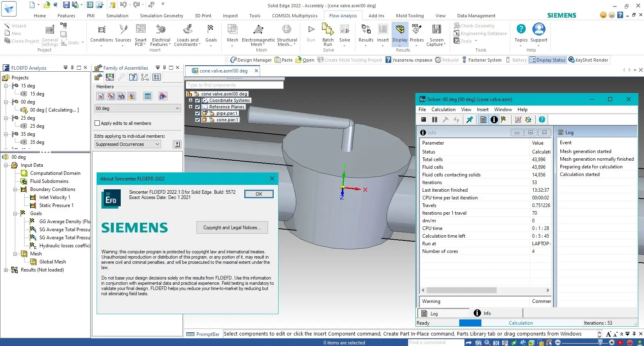Select Computational Domain item
This screenshot has width=644, height=346.
[55, 173]
